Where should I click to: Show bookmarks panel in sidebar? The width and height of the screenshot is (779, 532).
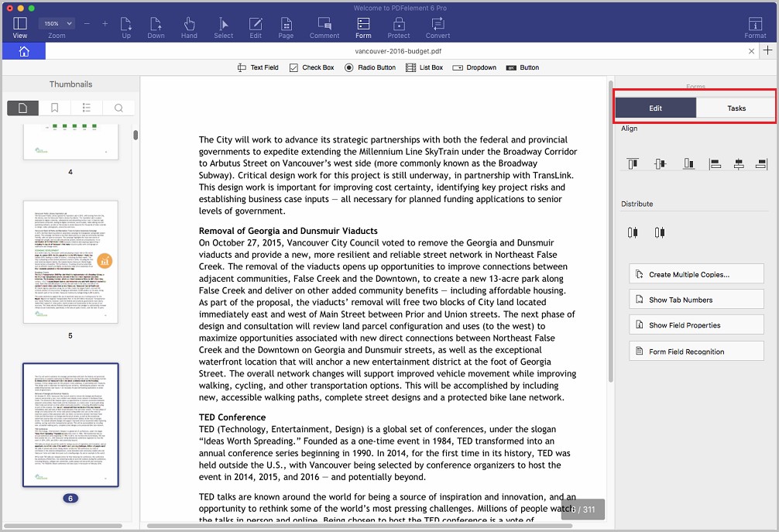click(55, 108)
